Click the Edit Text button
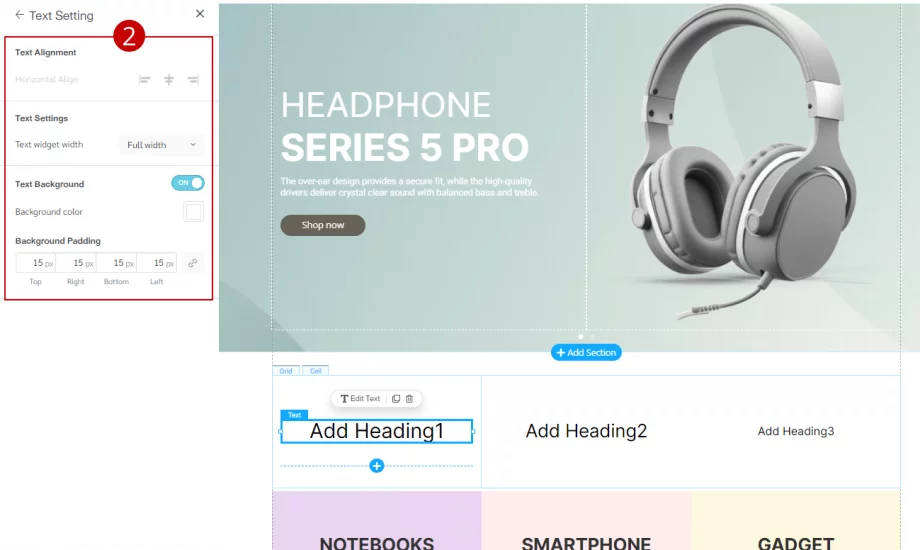 (x=360, y=399)
